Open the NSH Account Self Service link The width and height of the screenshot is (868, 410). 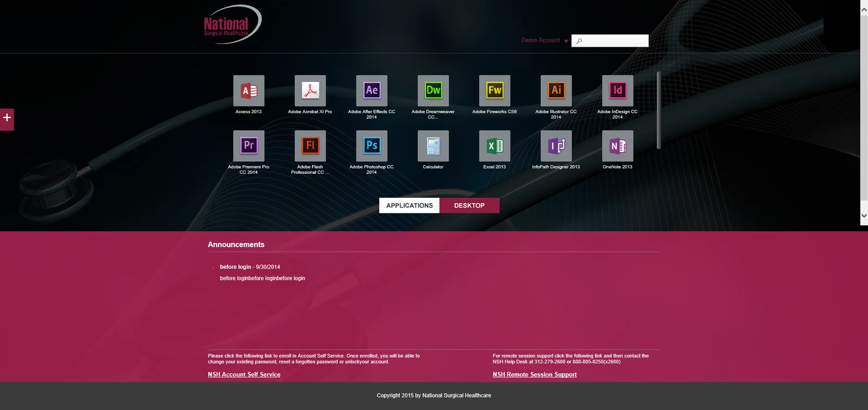pos(244,374)
